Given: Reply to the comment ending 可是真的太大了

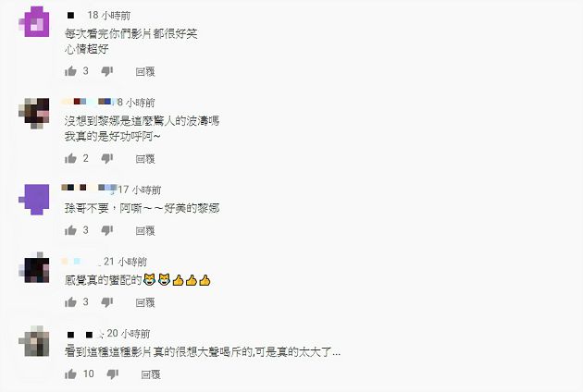Looking at the screenshot, I should point(151,374).
